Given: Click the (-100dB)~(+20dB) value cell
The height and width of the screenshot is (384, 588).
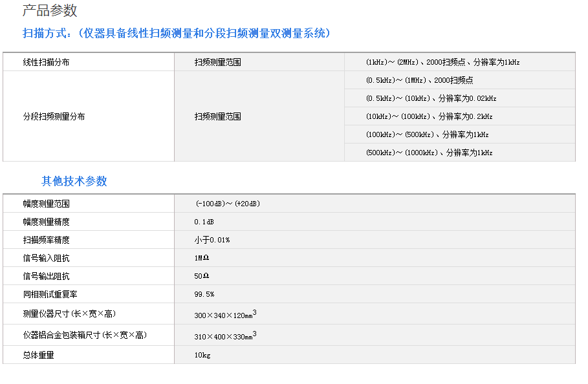Looking at the screenshot, I should 227,204.
